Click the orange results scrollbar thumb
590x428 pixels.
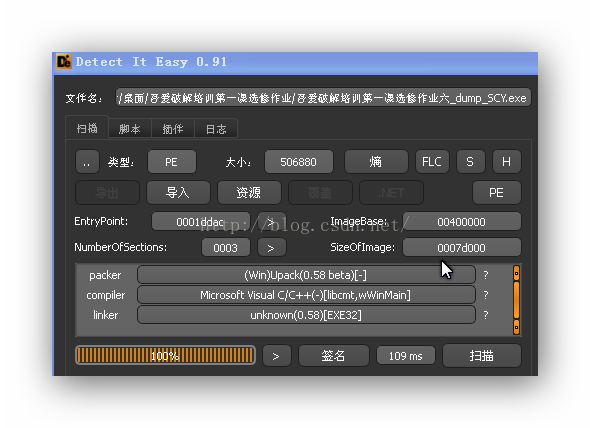point(516,300)
